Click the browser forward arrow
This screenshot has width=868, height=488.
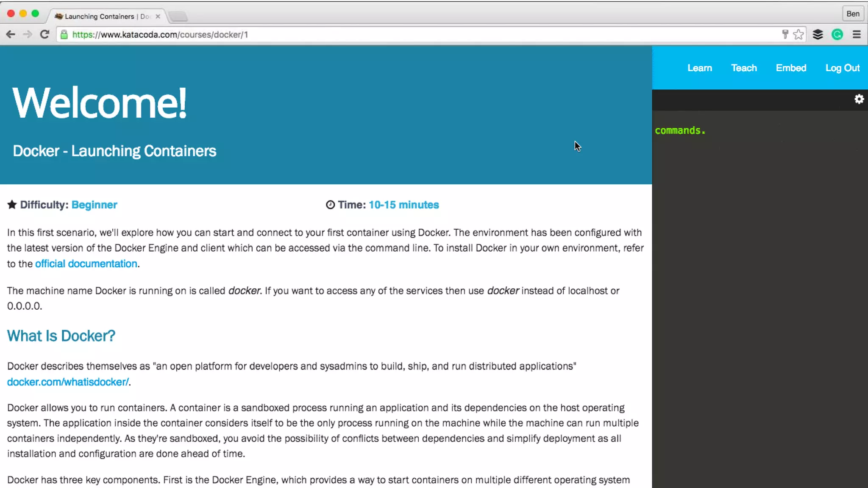click(28, 34)
